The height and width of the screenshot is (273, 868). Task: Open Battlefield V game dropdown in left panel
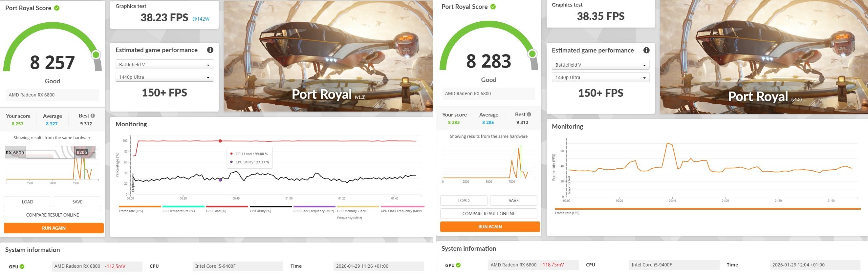tap(164, 64)
